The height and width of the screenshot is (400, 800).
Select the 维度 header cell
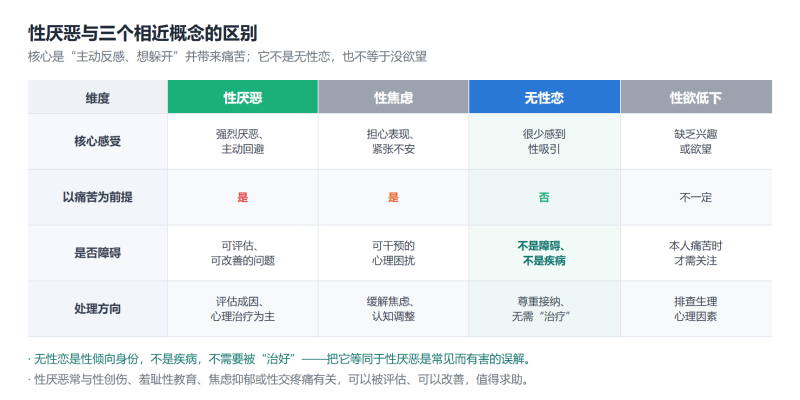(x=97, y=96)
